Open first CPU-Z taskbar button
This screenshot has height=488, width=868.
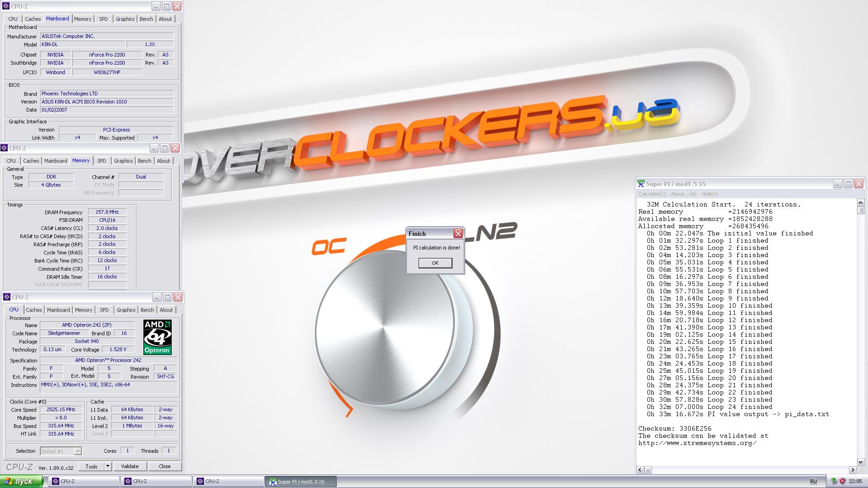pos(84,481)
